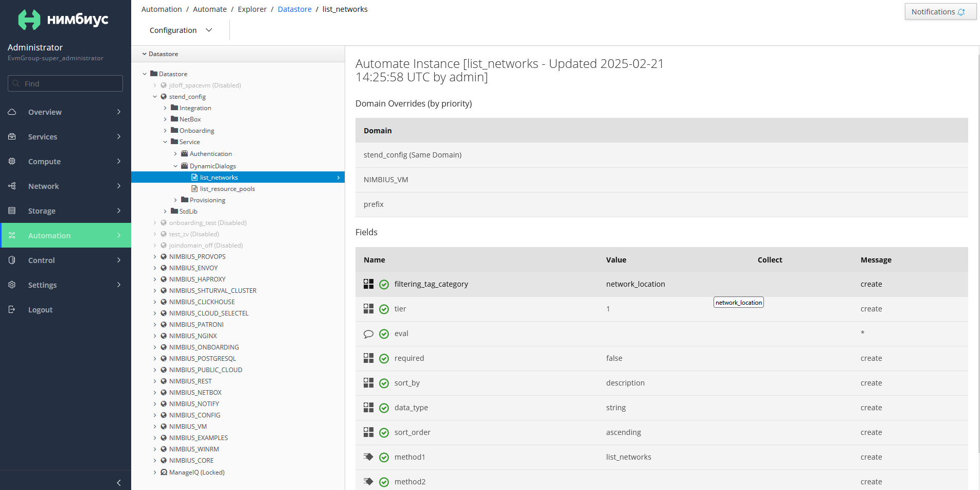
Task: Click the Datastore breadcrumb link
Action: click(294, 9)
